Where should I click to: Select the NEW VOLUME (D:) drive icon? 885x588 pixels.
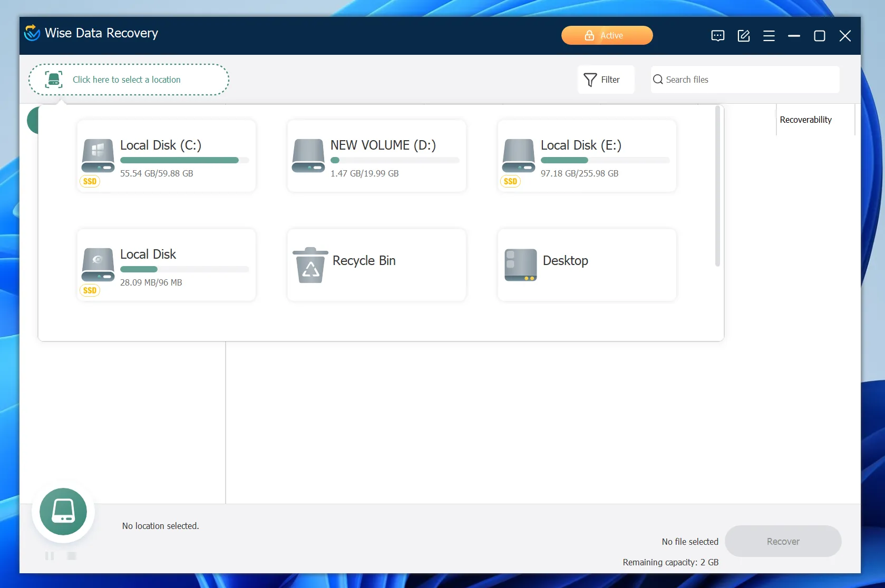308,155
